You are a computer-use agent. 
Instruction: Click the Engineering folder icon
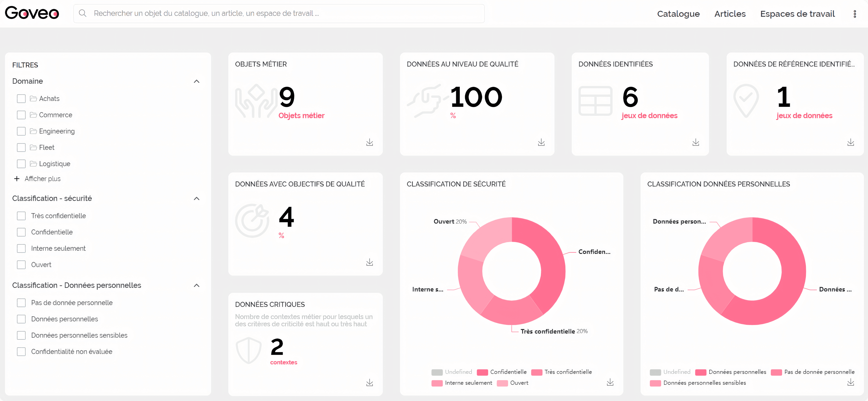[33, 131]
